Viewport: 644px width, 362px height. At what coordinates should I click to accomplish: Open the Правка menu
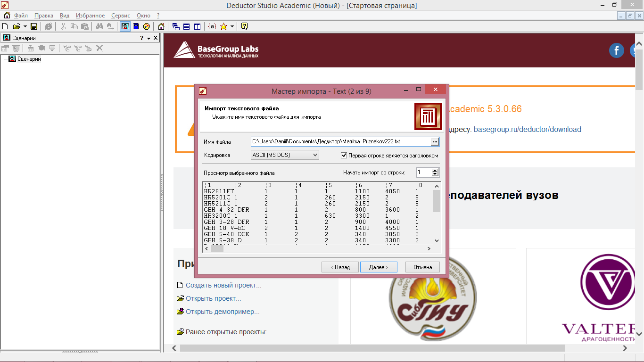(44, 16)
